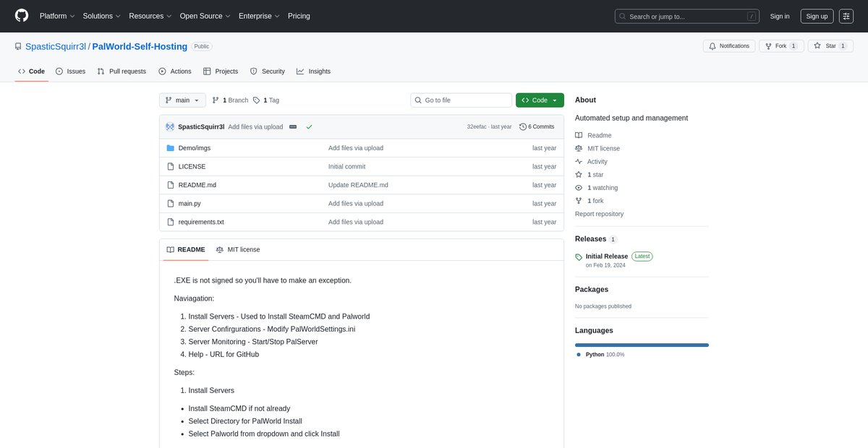Click the Activity pulse icon
This screenshot has height=448, width=868.
(x=579, y=161)
